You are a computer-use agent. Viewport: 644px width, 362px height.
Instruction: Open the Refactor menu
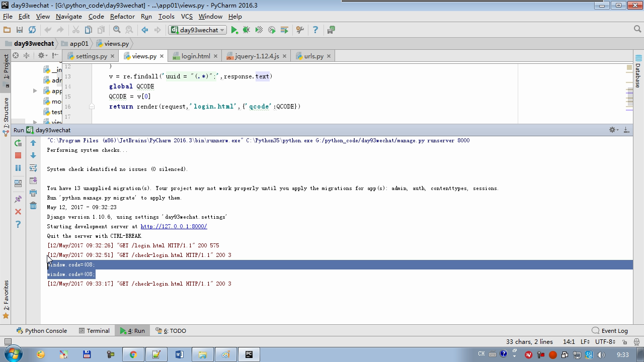(x=122, y=16)
